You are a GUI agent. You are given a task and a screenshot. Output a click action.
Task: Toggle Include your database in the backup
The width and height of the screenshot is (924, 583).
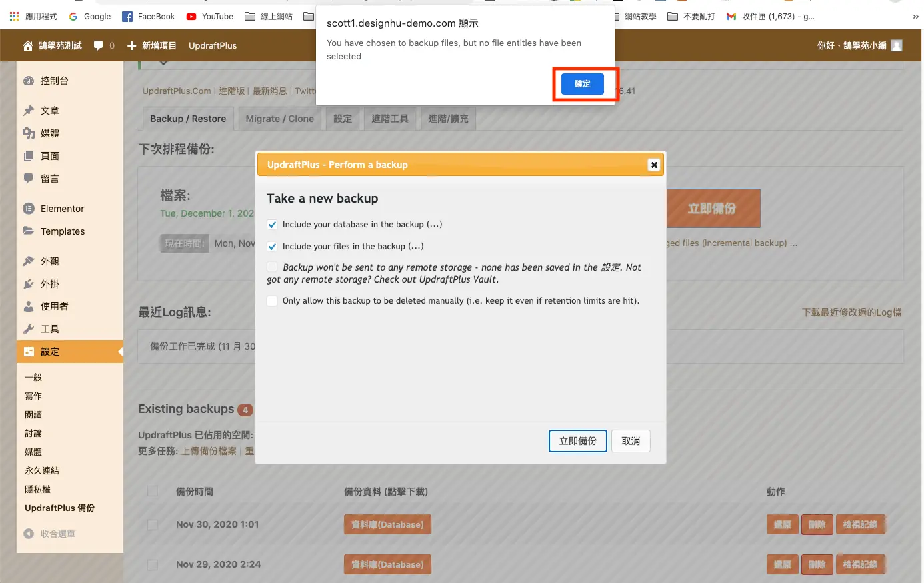point(272,225)
